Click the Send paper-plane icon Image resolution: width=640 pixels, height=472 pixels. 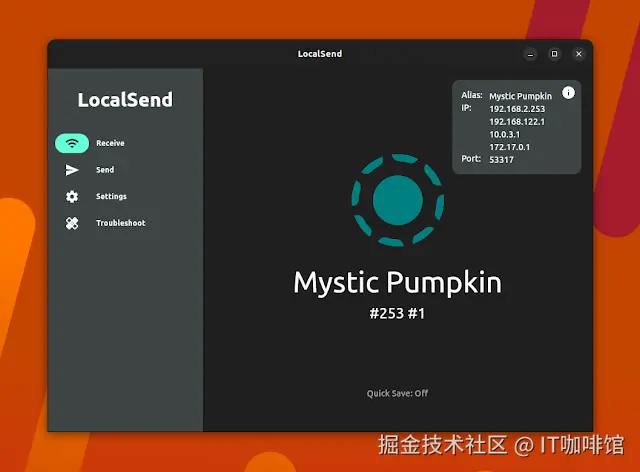(72, 170)
